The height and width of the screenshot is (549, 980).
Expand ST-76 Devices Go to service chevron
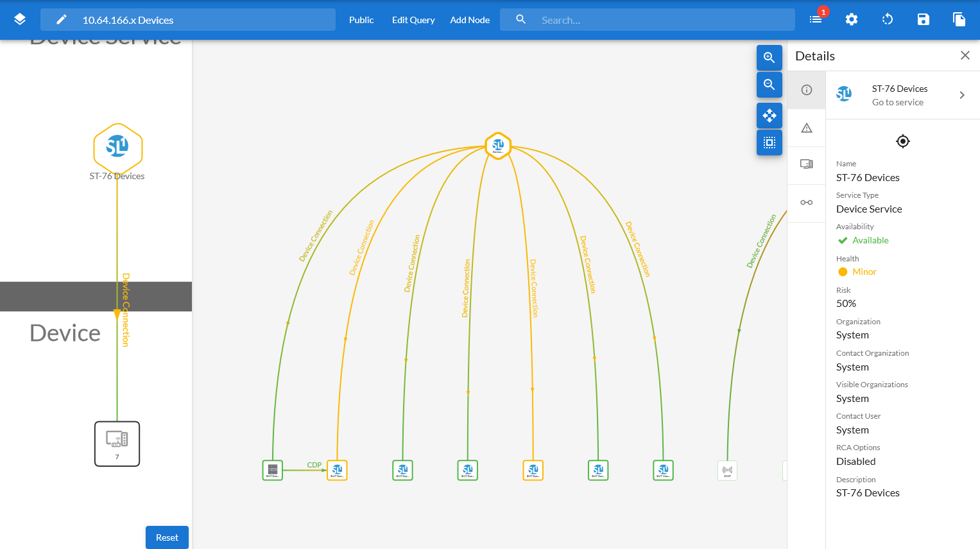961,95
